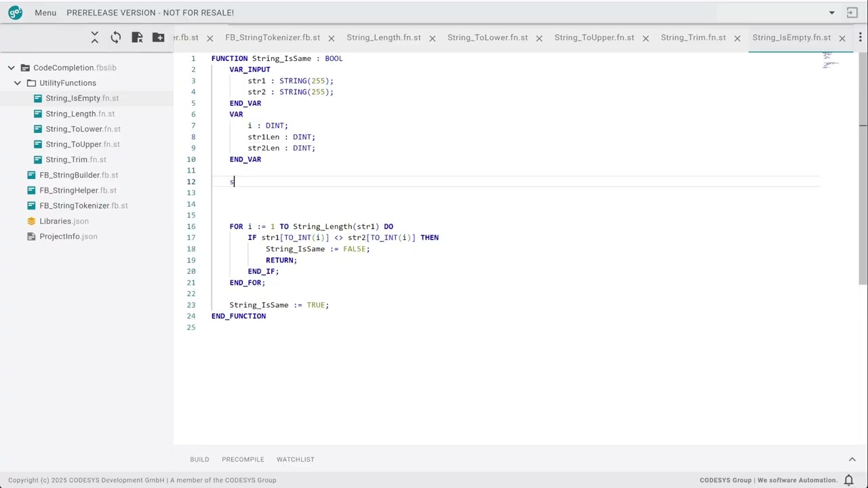Viewport: 868px width, 488px height.
Task: Collapse all project tree nodes icon
Action: click(x=95, y=37)
